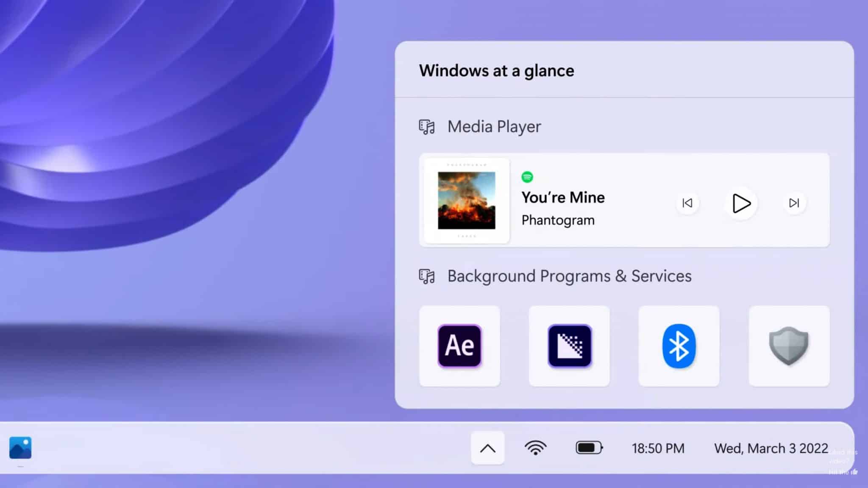The height and width of the screenshot is (488, 868).
Task: Skip to the next track
Action: click(x=794, y=204)
